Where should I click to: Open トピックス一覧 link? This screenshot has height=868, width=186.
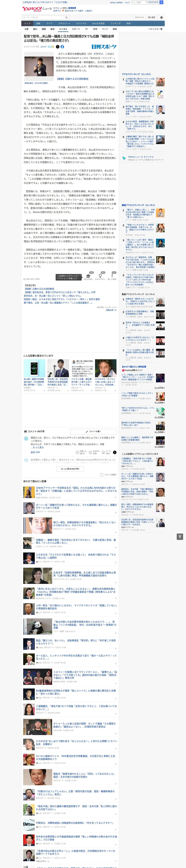155,29
